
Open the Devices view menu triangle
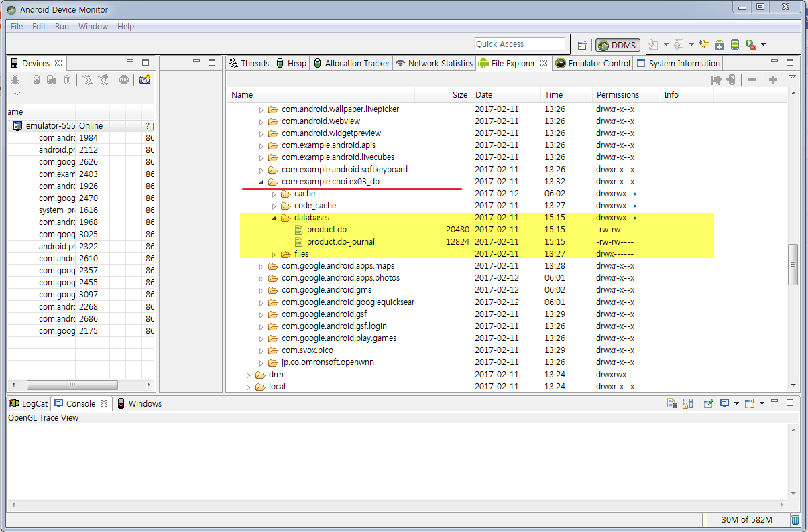click(17, 93)
